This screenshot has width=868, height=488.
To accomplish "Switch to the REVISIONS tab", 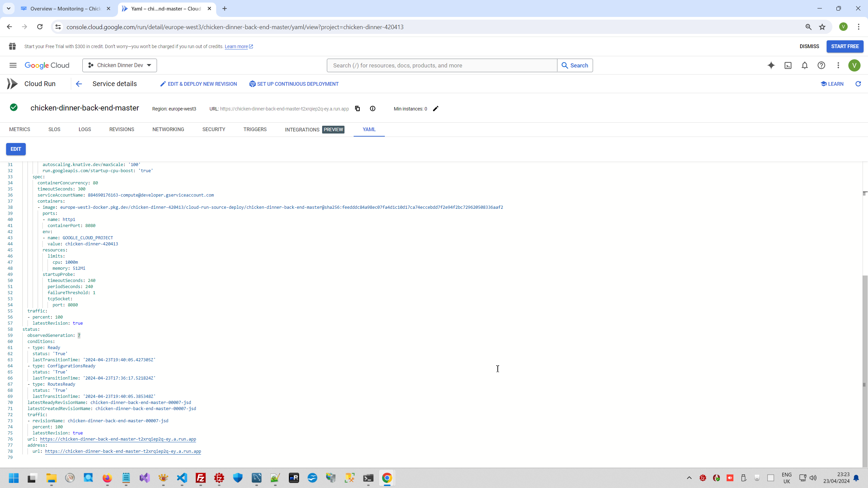I will [122, 129].
